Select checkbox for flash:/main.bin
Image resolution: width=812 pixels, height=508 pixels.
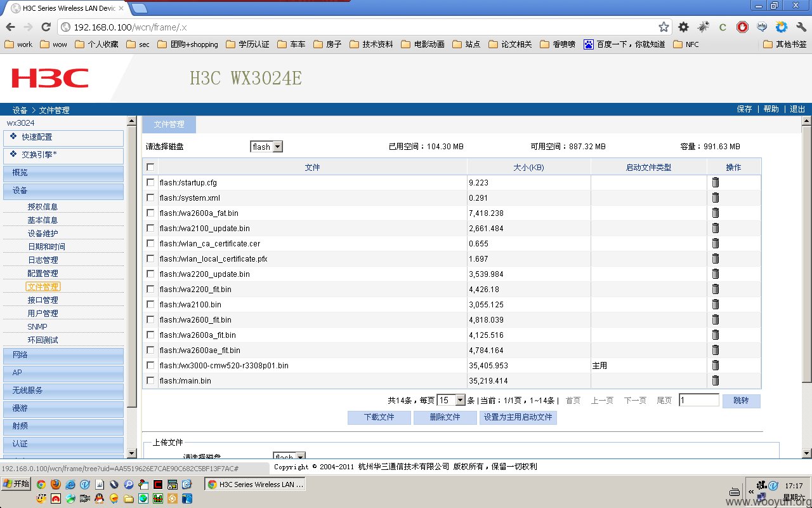pos(150,380)
